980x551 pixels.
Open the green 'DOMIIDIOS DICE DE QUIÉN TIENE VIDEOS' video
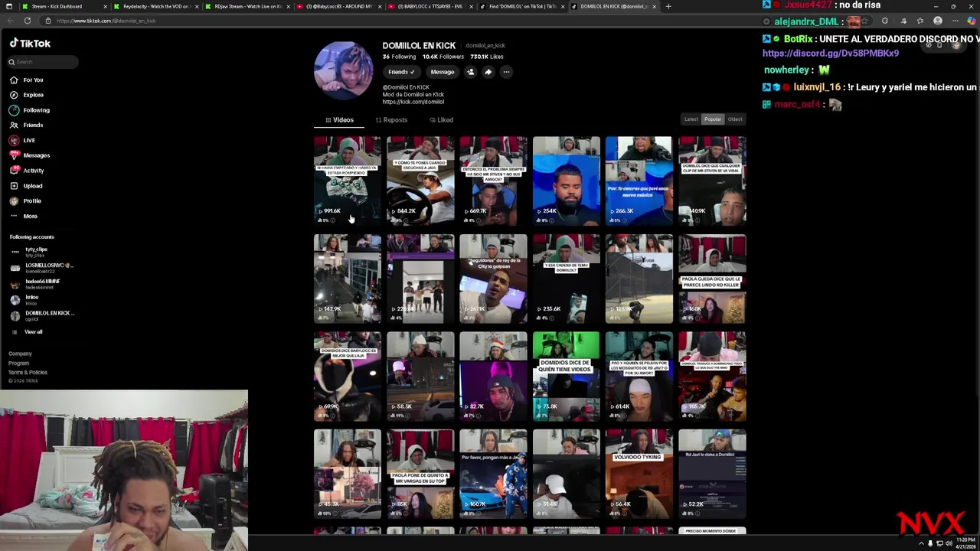[566, 377]
